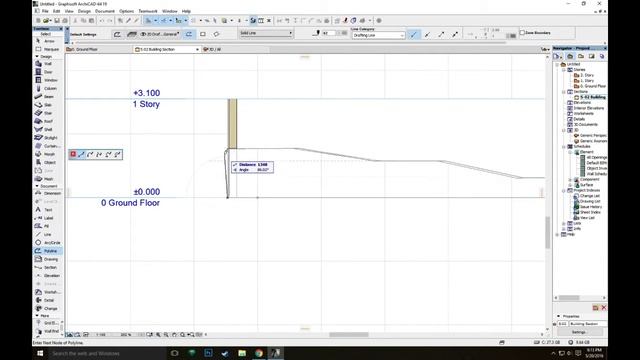Select the Arrow tool in the Toolbox
Viewport: 640px width, 360px height.
(x=48, y=41)
